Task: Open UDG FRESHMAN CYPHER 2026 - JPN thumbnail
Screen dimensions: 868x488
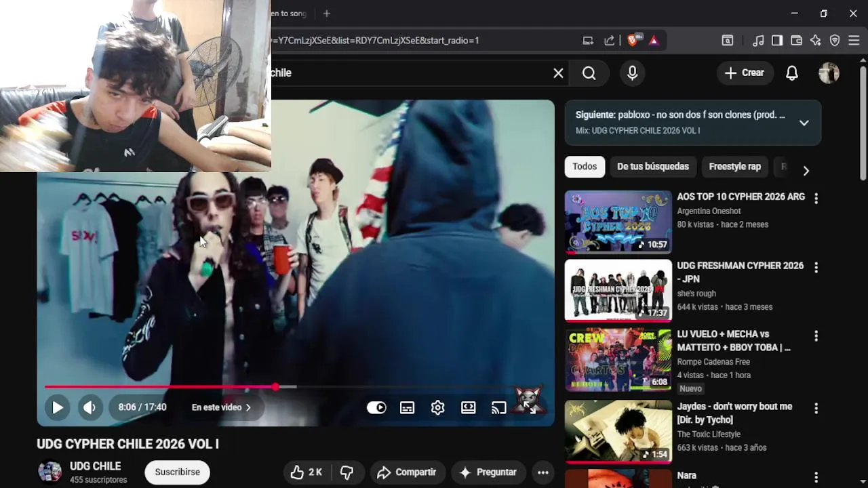Action: pos(618,290)
